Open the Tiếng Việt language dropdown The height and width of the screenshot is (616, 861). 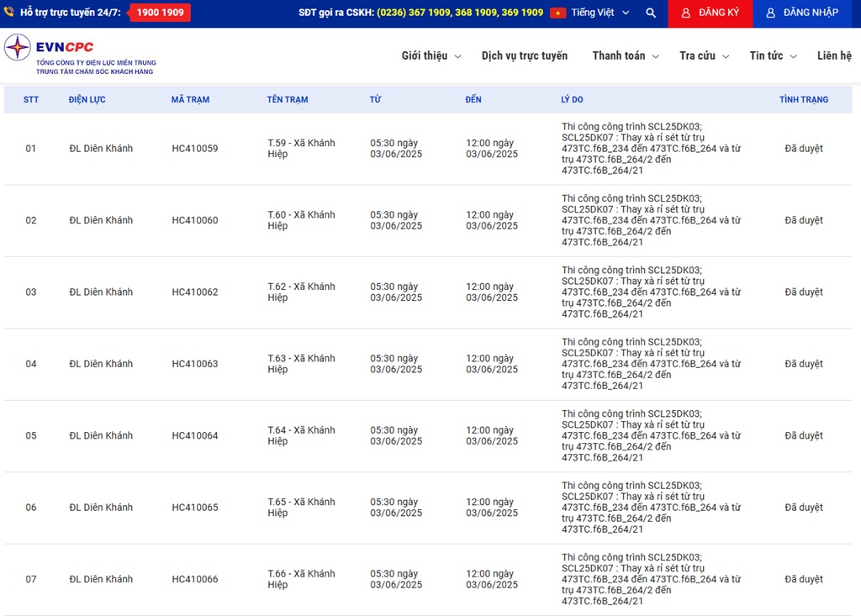pyautogui.click(x=600, y=13)
